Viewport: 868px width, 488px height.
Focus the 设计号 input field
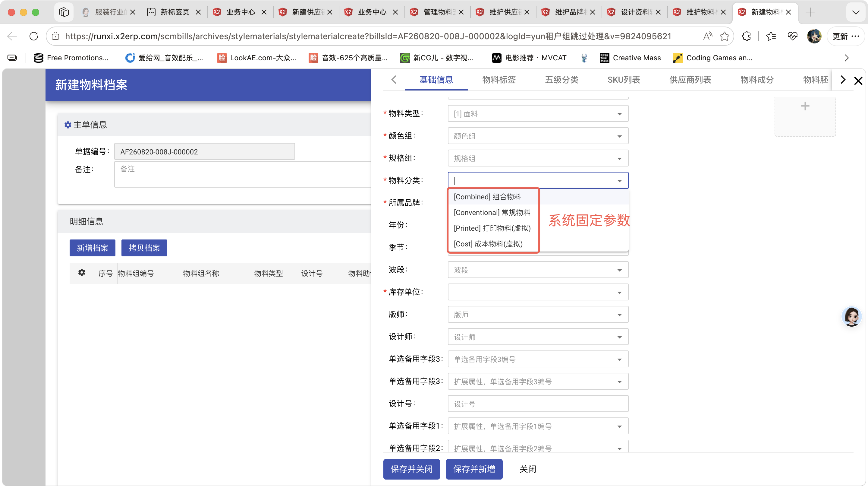point(538,404)
